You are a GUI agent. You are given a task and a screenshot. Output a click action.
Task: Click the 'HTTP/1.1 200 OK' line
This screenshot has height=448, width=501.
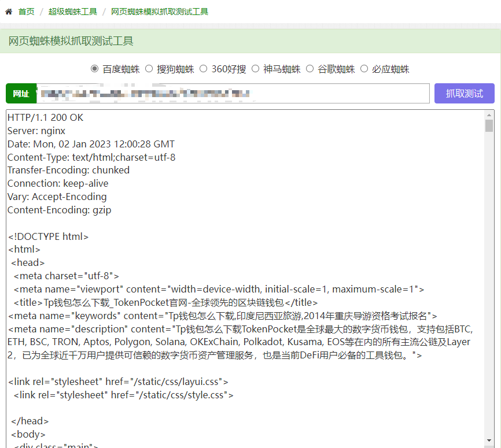tap(45, 117)
